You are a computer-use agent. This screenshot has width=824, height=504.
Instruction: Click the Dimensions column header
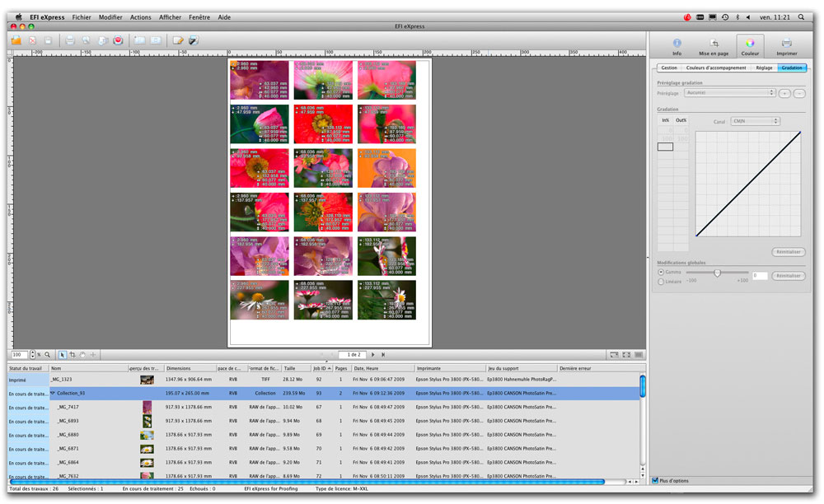click(x=190, y=369)
